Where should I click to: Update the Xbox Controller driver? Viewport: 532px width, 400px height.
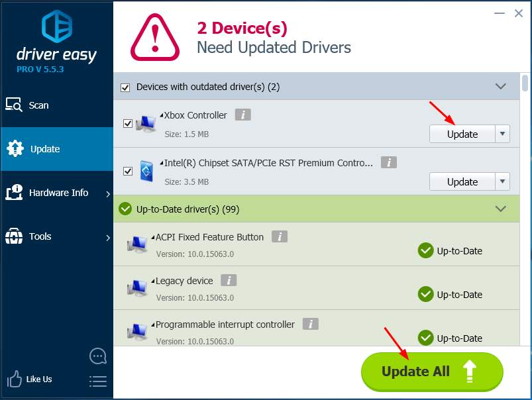tap(462, 134)
